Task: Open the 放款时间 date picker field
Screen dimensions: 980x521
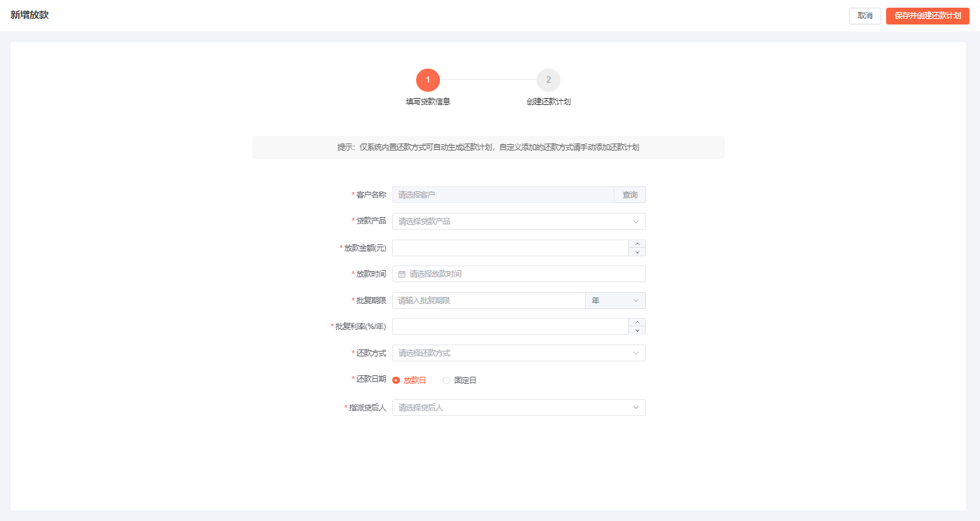Action: pyautogui.click(x=518, y=274)
